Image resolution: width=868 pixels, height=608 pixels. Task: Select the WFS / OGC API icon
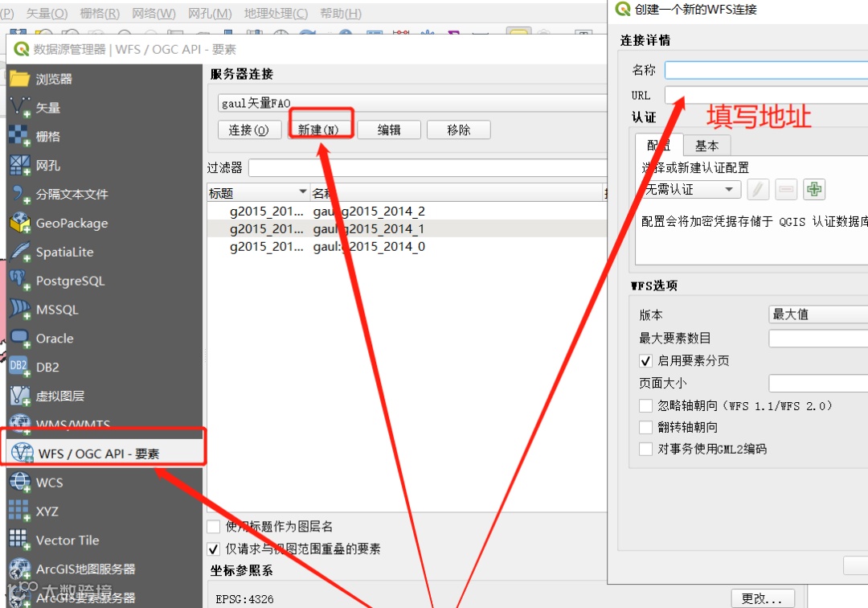pos(23,453)
